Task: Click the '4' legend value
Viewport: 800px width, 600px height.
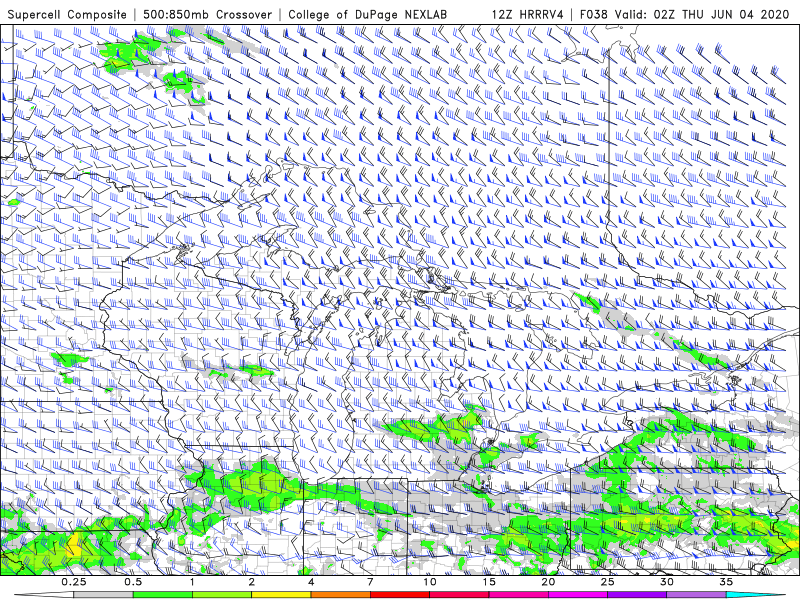Action: [311, 582]
